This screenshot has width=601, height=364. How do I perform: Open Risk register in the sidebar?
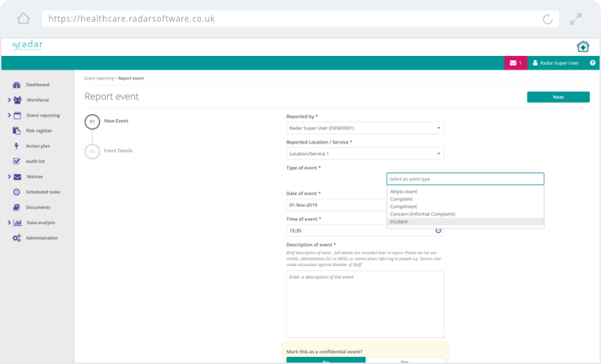[x=39, y=131]
